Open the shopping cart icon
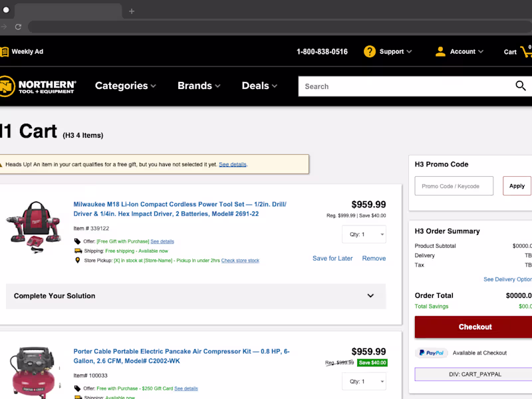 click(527, 52)
